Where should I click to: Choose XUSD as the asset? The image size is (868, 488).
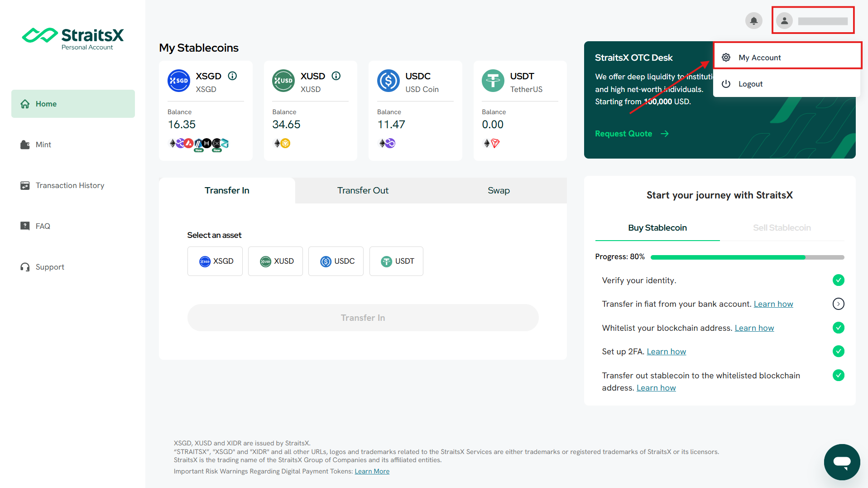coord(275,261)
